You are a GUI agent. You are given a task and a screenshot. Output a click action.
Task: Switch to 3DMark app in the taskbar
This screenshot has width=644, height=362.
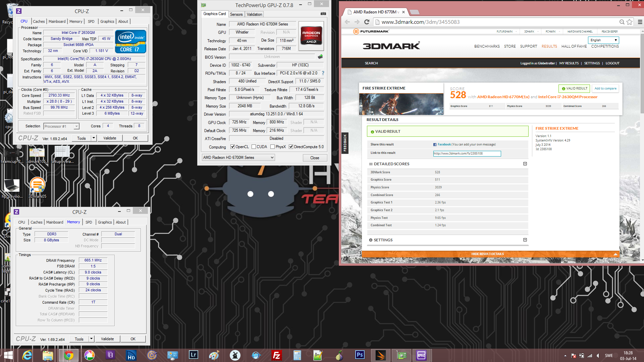pyautogui.click(x=380, y=355)
